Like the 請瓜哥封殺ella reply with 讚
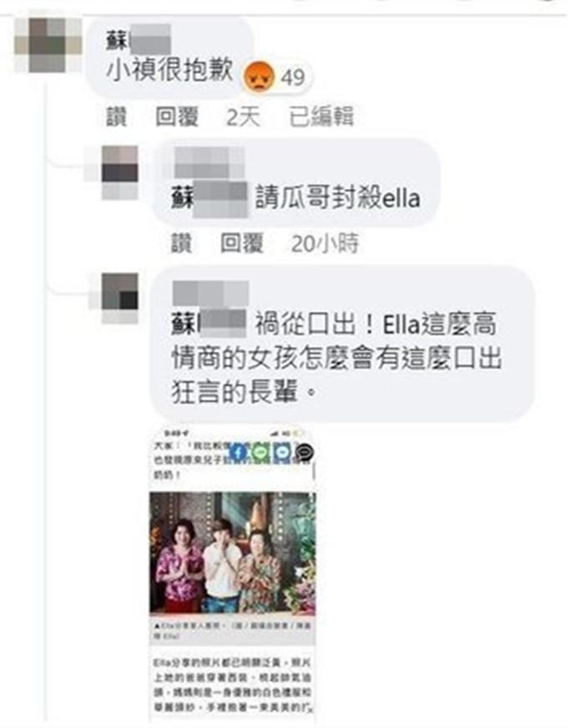This screenshot has width=568, height=728. click(181, 243)
